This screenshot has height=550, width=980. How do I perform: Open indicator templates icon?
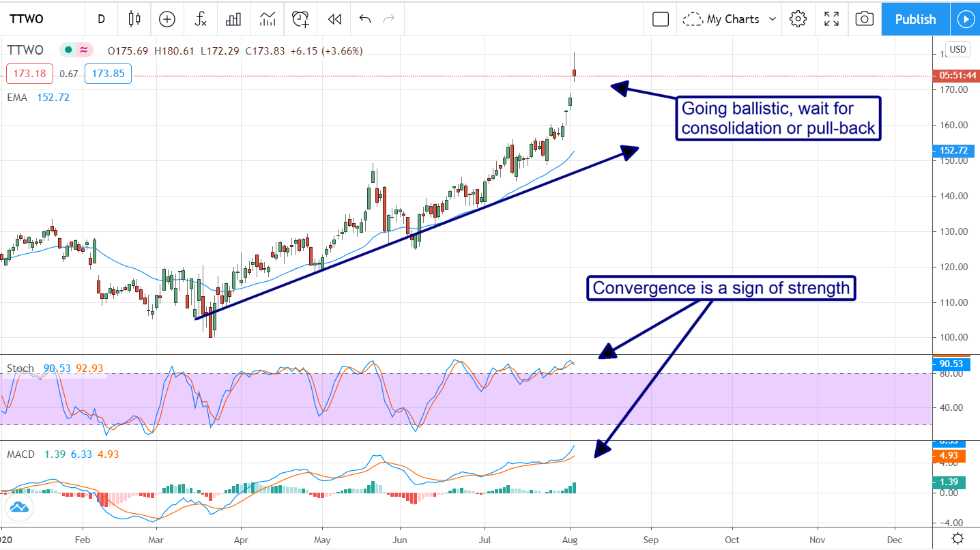[268, 19]
